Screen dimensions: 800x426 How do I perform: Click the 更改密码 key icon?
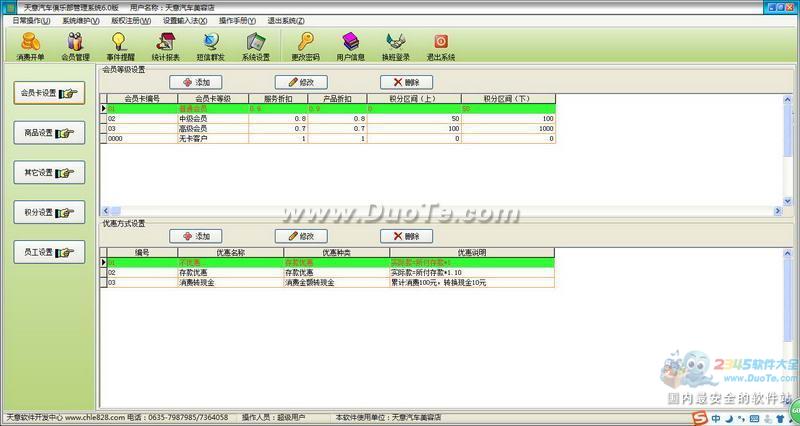coord(307,45)
